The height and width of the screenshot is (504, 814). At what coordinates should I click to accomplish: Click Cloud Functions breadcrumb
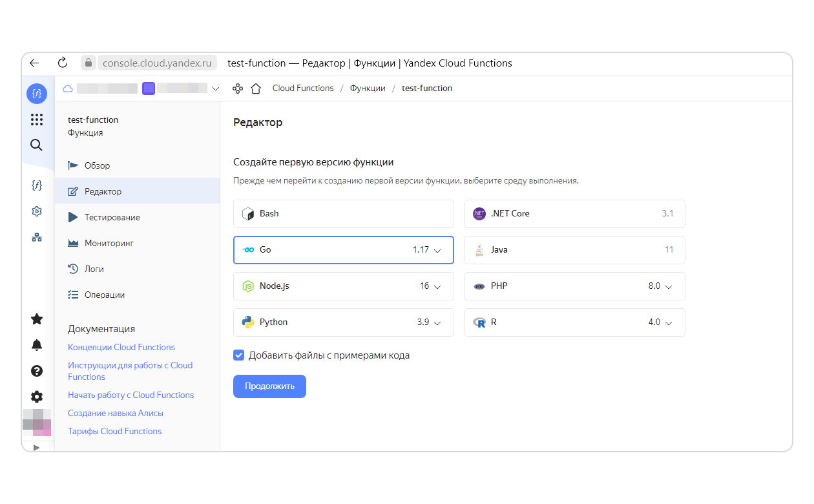[303, 89]
